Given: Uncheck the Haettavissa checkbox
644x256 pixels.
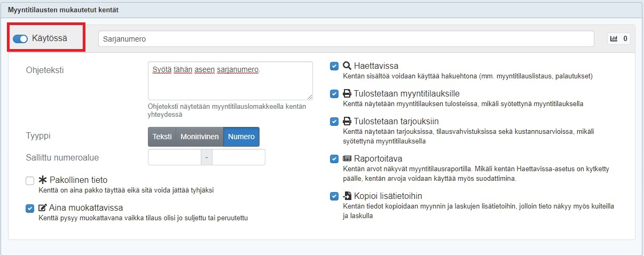Looking at the screenshot, I should click(334, 66).
